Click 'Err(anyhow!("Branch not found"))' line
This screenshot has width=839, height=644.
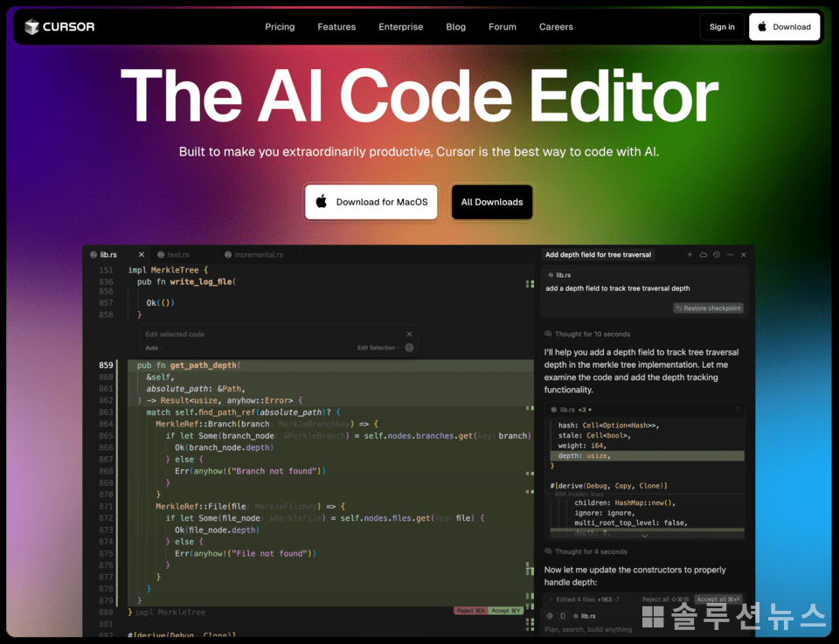coord(250,471)
